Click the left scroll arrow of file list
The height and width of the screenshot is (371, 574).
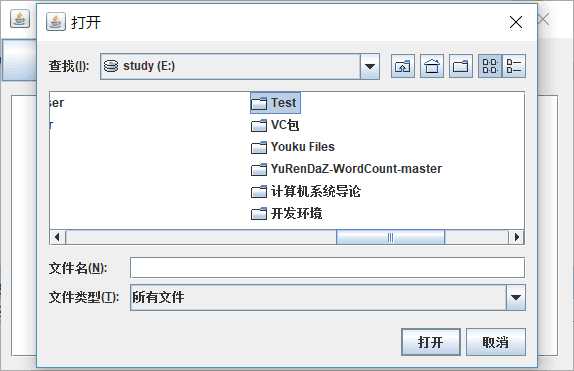(x=57, y=237)
